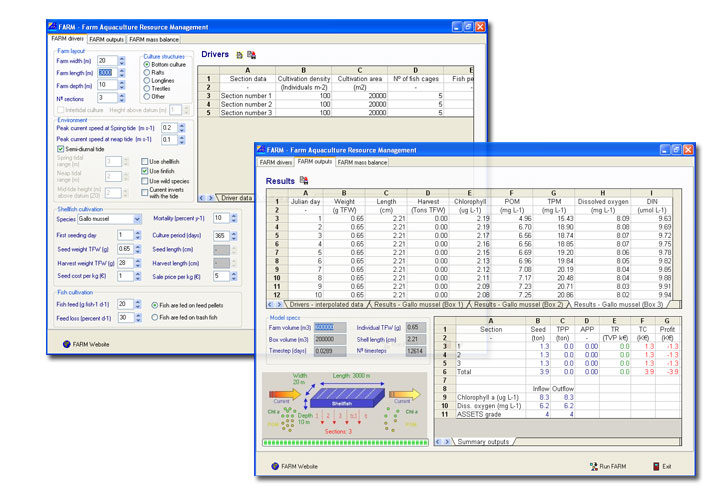Open the Drivers - interpolated data sheet tab
The image size is (720, 500).
(326, 304)
